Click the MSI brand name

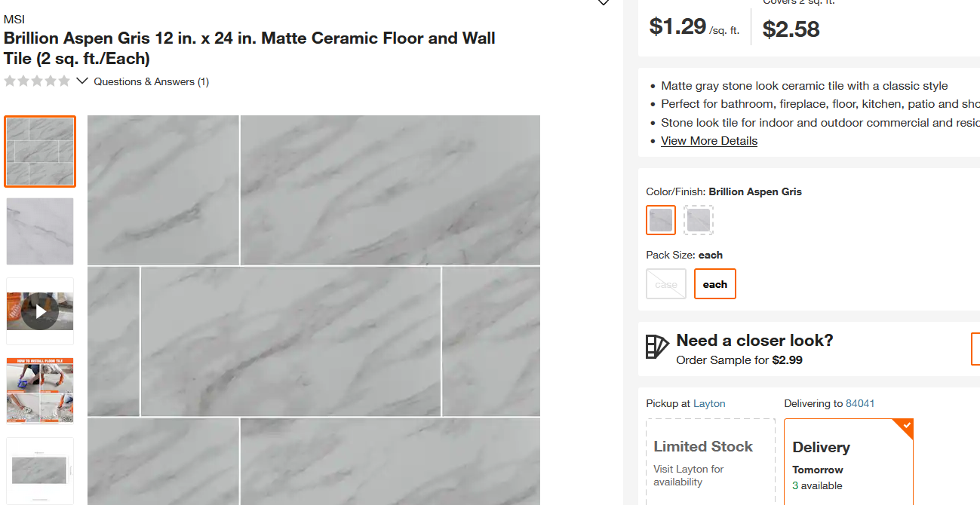click(x=14, y=19)
